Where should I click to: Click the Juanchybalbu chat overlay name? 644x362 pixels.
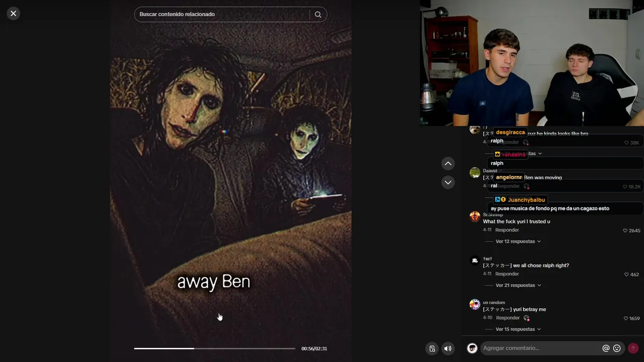(x=526, y=200)
